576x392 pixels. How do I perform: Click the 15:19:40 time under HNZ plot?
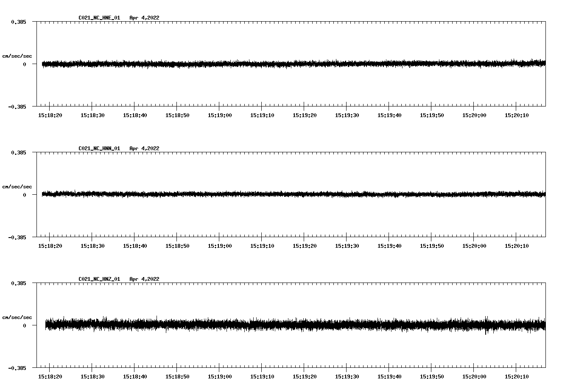(x=389, y=377)
